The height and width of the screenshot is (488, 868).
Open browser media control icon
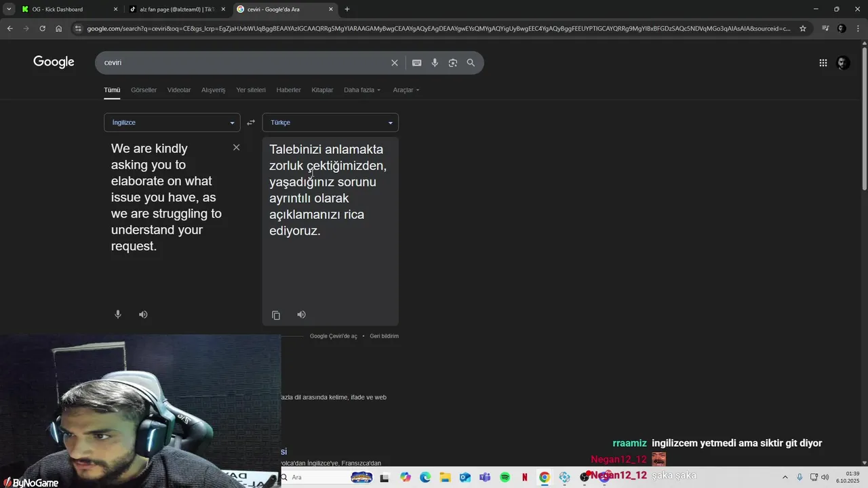pyautogui.click(x=825, y=28)
